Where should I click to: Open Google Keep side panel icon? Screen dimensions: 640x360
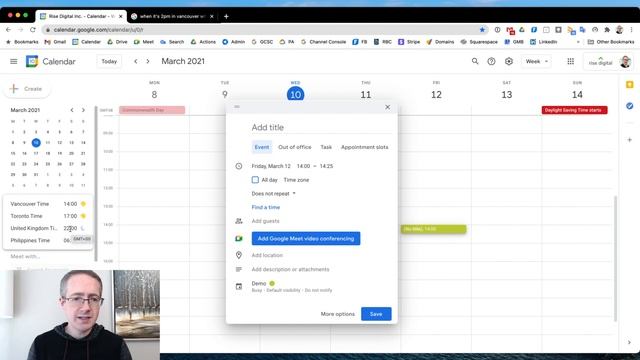click(629, 84)
